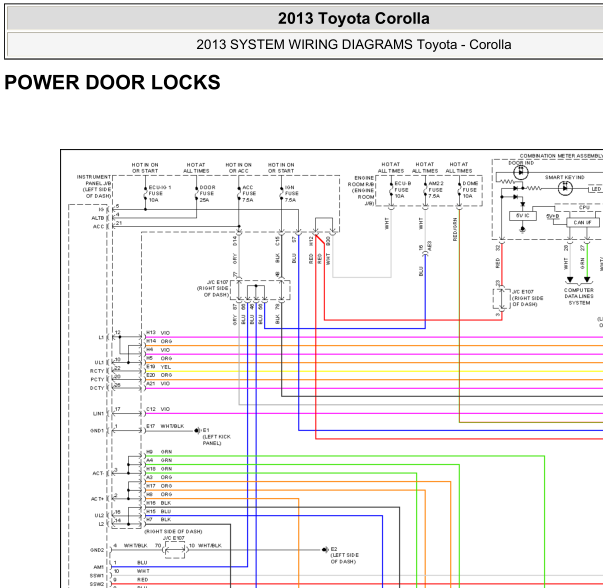
Task: Click the DOOR IND LED symbol
Action: [521, 172]
